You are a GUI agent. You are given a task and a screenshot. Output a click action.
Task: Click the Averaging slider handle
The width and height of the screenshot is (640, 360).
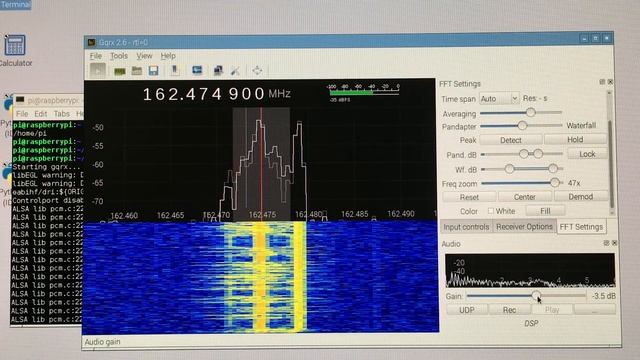click(x=530, y=112)
